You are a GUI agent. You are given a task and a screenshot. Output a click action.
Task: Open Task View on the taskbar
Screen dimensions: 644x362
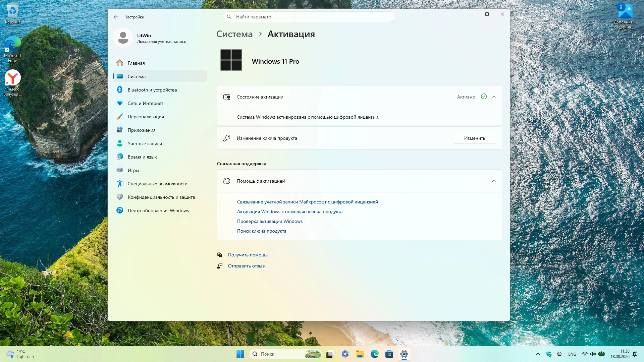(x=330, y=354)
